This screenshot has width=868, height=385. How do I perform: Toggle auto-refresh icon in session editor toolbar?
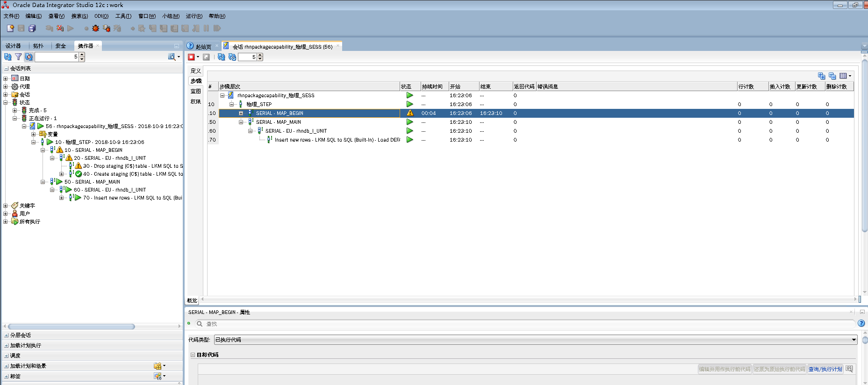click(x=232, y=57)
